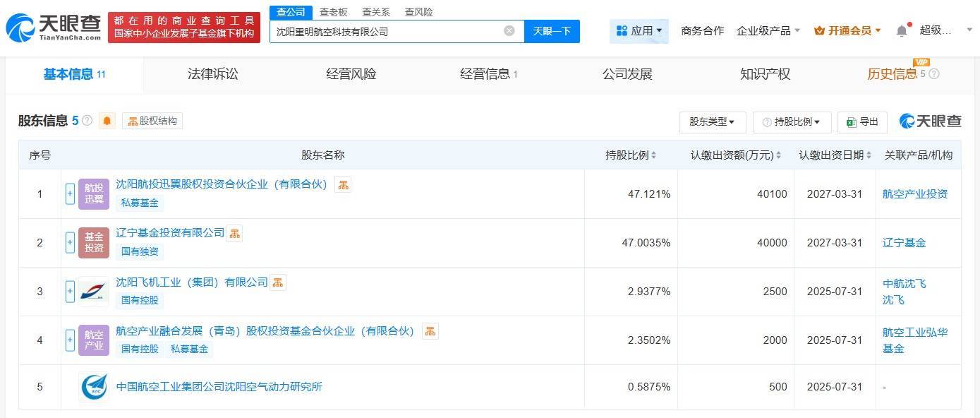Click the notification bell icon
This screenshot has height=418, width=980.
pos(902,30)
